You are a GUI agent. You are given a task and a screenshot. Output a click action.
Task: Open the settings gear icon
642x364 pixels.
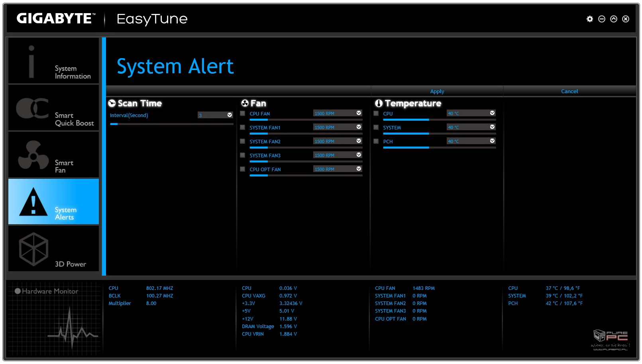coord(590,19)
